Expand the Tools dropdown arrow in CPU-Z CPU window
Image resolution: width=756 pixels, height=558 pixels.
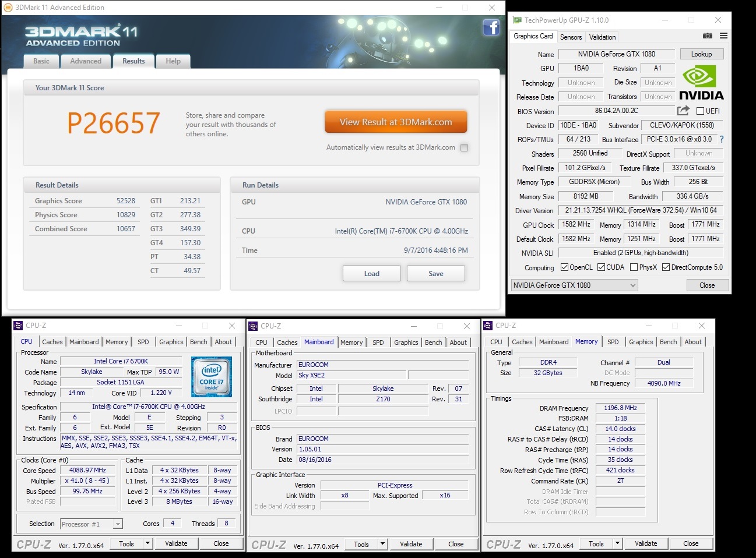148,543
